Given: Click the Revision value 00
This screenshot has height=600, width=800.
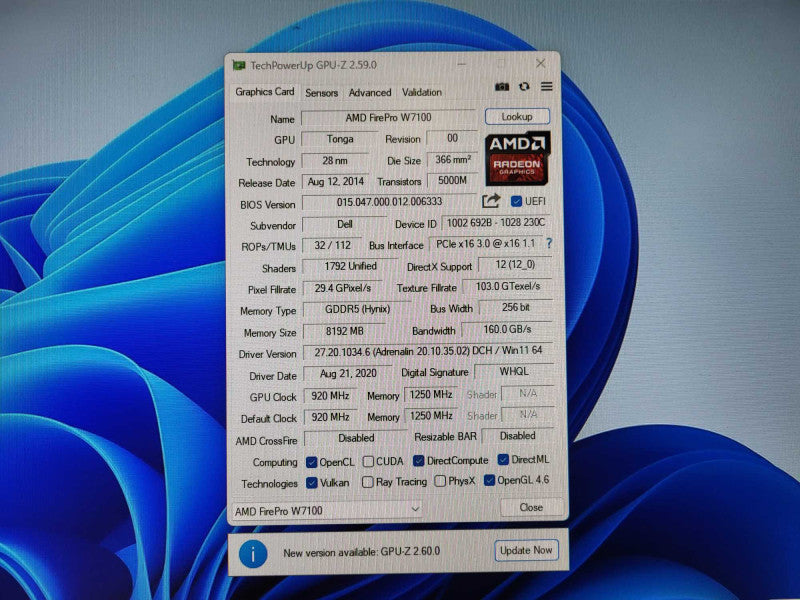Looking at the screenshot, I should pyautogui.click(x=452, y=138).
